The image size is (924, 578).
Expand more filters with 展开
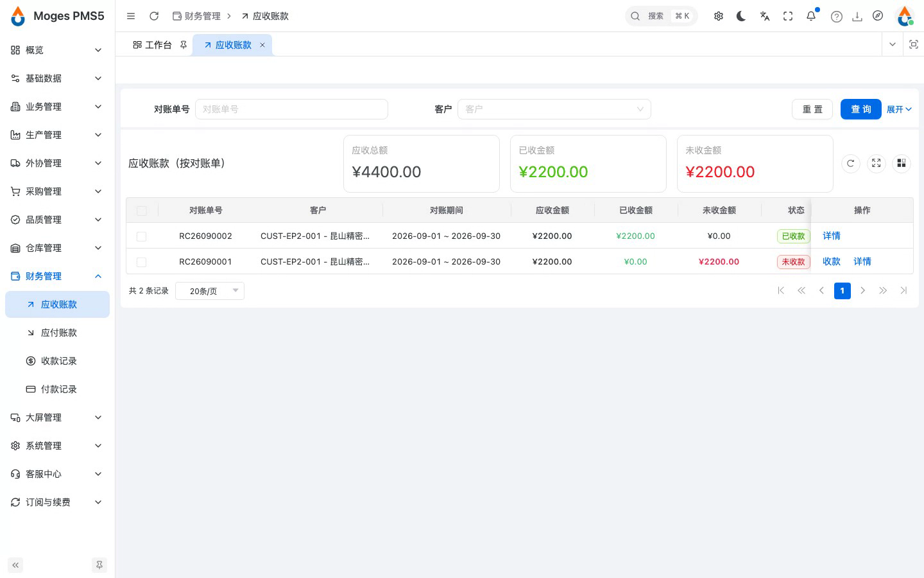point(899,109)
